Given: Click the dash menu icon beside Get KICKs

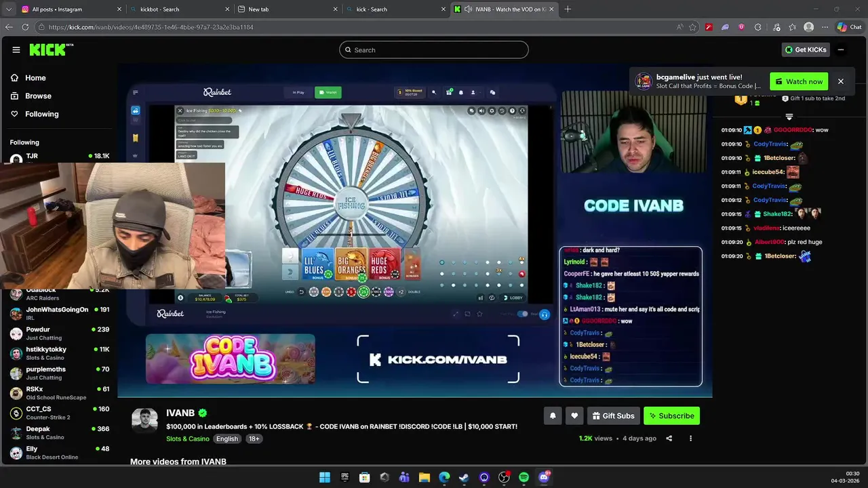Looking at the screenshot, I should (x=841, y=49).
